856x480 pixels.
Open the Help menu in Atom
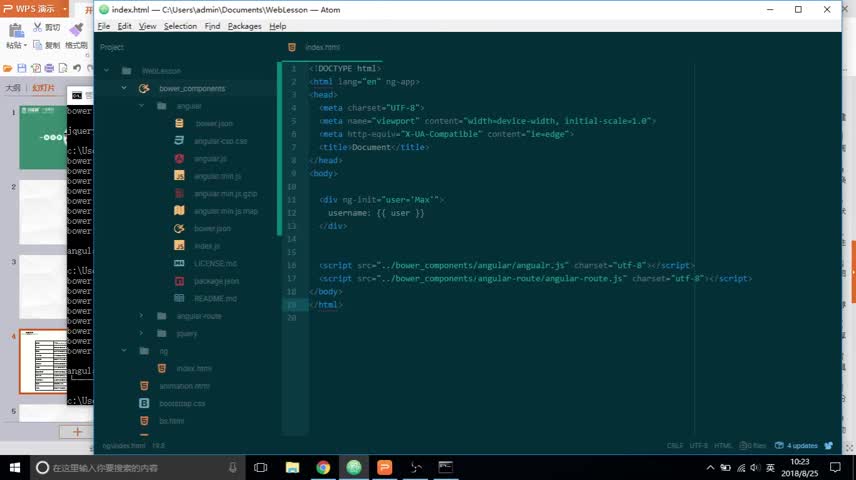coord(277,26)
